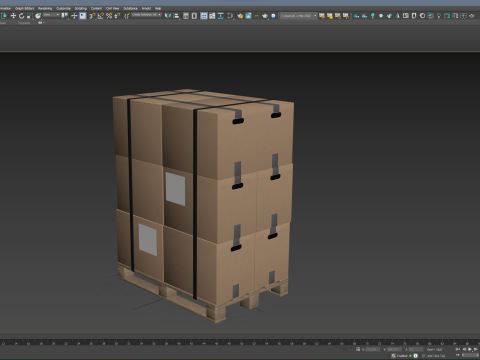Image resolution: width=480 pixels, height=360 pixels.
Task: Click the ring-shaped toolbar icon
Action: [422, 16]
